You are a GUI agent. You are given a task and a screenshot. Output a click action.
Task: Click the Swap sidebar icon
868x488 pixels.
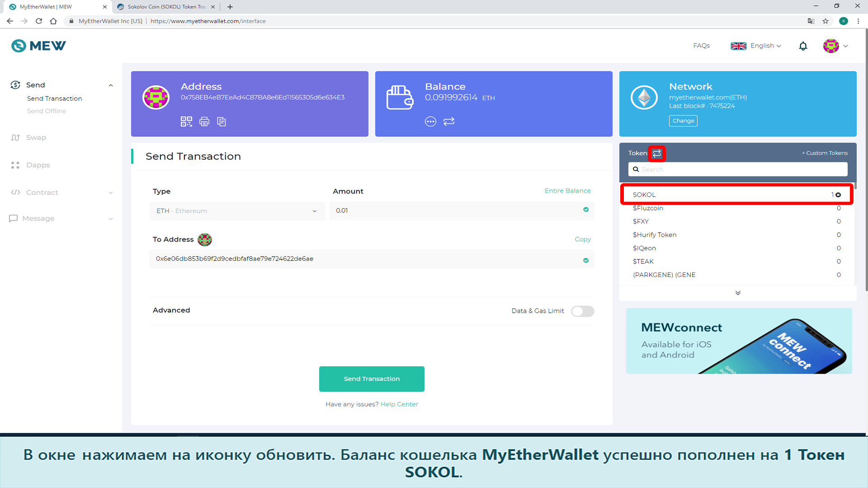(15, 138)
